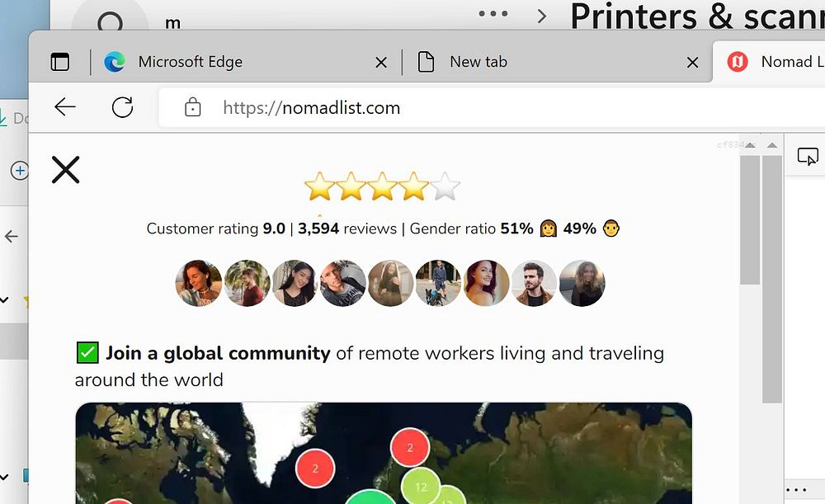Click the screen cast icon in sidebar
The height and width of the screenshot is (504, 825).
tap(808, 157)
